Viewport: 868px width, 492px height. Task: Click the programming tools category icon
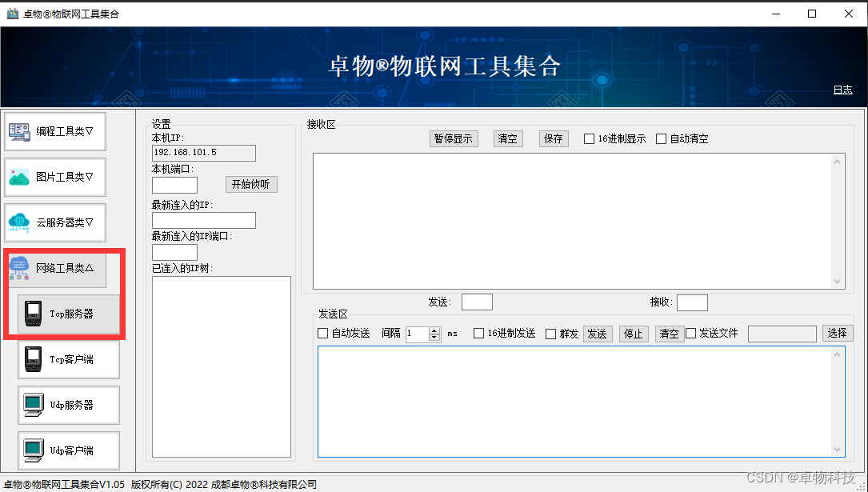(x=19, y=132)
